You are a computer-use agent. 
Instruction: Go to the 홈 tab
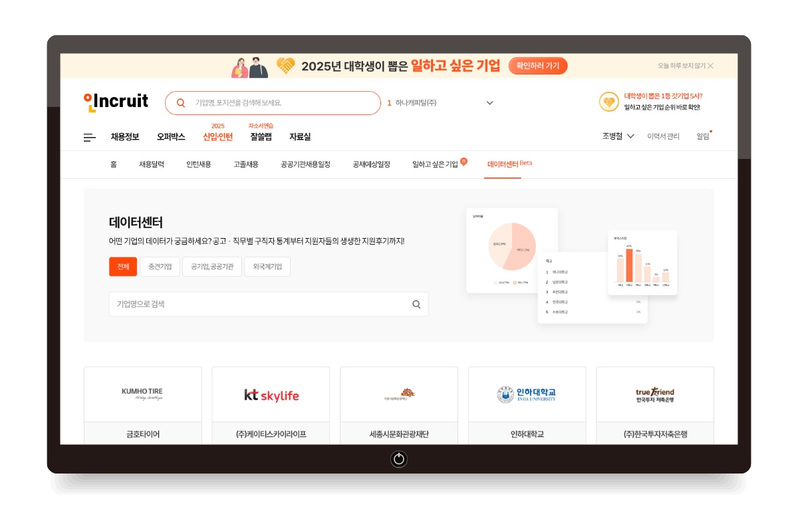pyautogui.click(x=114, y=164)
